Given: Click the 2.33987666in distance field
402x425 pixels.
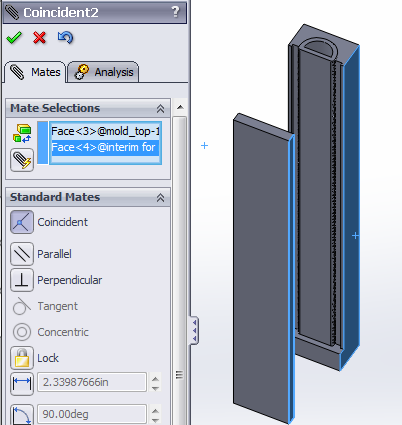Looking at the screenshot, I should pyautogui.click(x=92, y=382).
